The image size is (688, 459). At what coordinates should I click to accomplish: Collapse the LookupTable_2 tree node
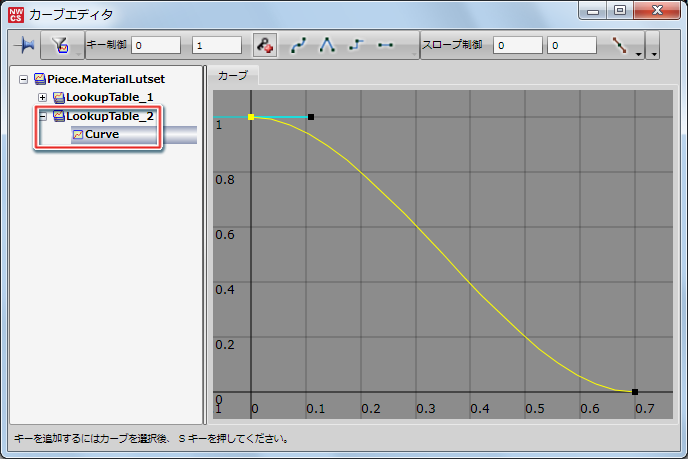click(42, 117)
